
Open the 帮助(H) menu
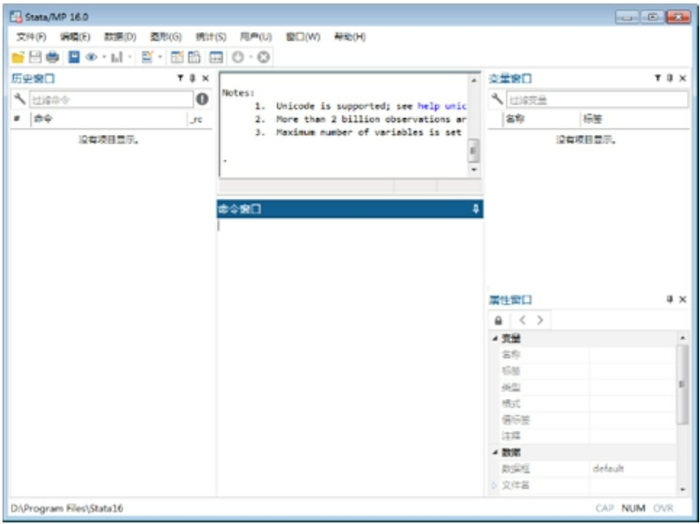[350, 37]
